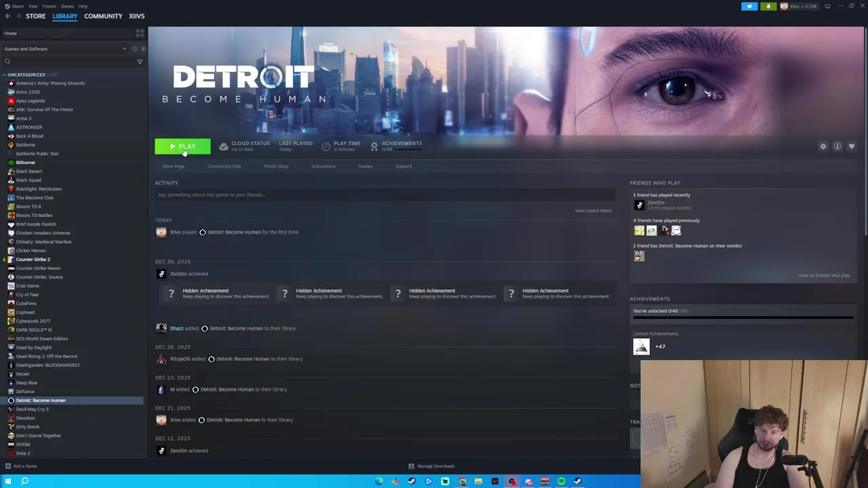
Task: Open the collections grid view icon
Action: pos(140,33)
